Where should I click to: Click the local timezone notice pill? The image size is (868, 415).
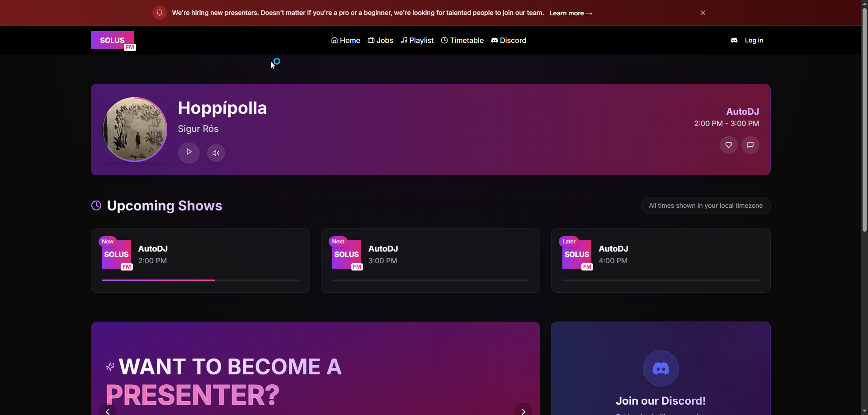[706, 205]
